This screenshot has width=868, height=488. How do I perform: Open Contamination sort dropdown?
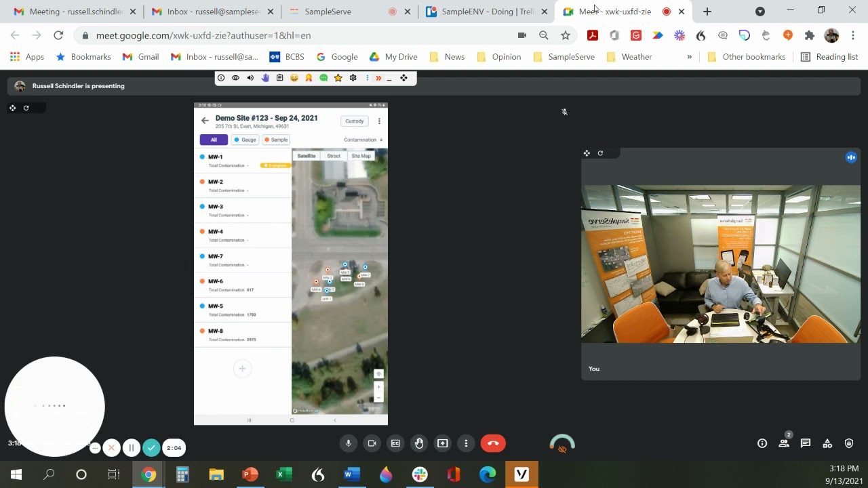point(363,140)
